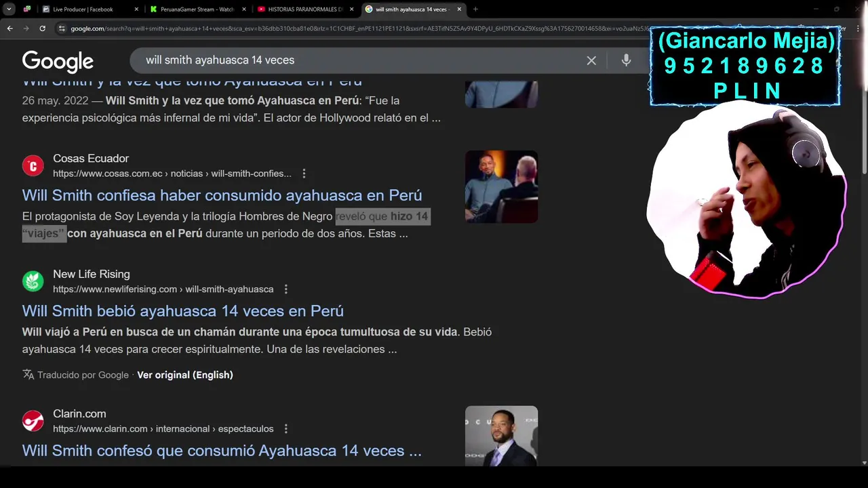Close the will smith ayahuasca search tab
This screenshot has height=488, width=868.
[x=459, y=9]
